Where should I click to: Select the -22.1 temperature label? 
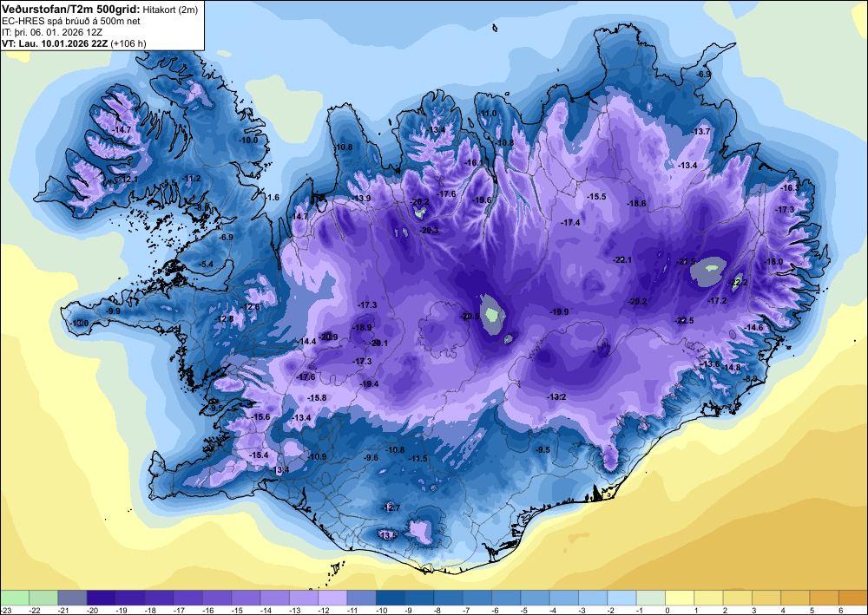click(622, 259)
